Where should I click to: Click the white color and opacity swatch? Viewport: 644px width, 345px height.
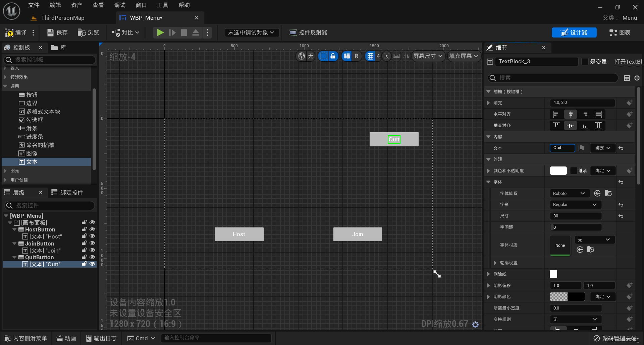coord(558,171)
